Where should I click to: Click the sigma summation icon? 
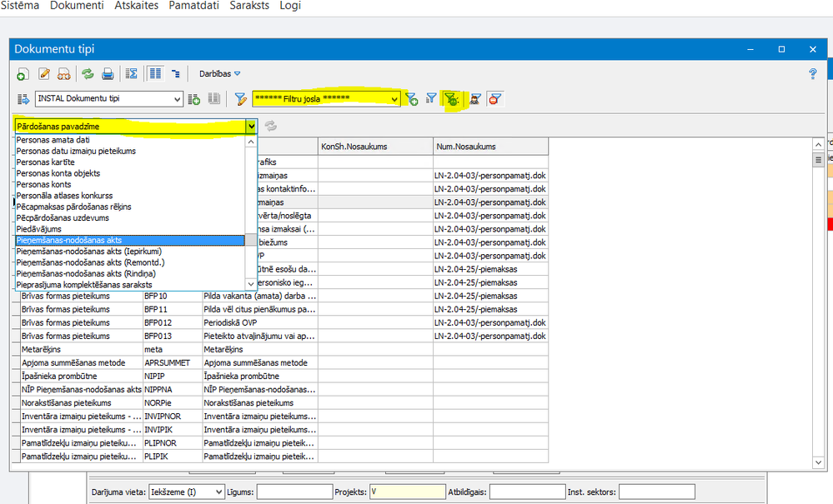(132, 74)
